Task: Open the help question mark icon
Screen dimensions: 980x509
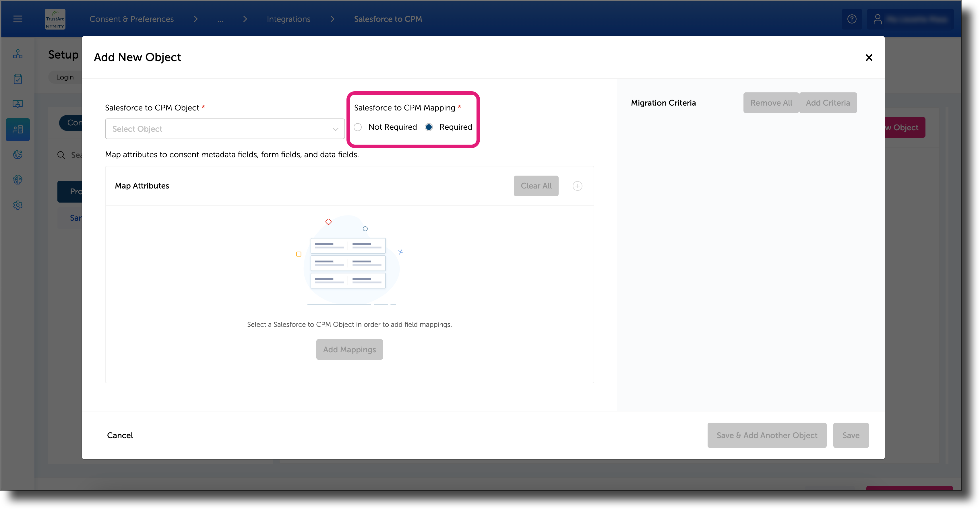Action: tap(852, 19)
